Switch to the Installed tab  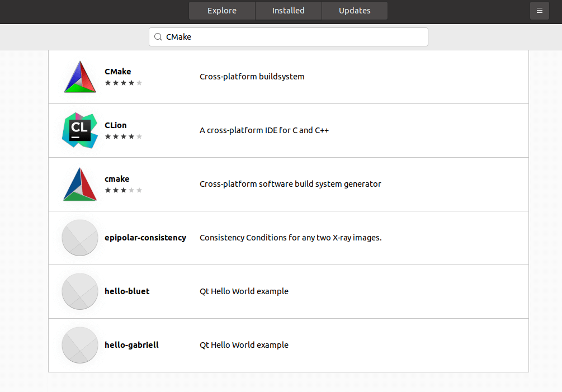[288, 10]
